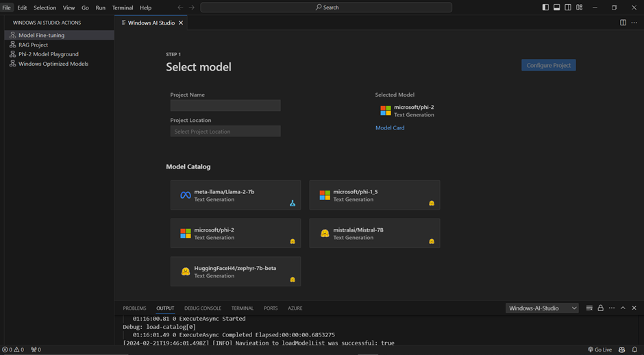
Task: Toggle the secondary sidebar layout icon
Action: tap(568, 8)
